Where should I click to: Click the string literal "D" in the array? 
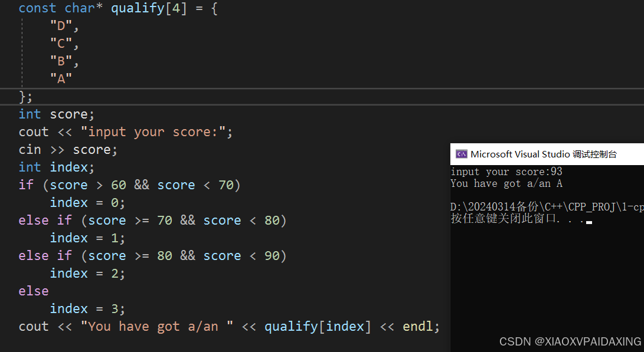coord(61,26)
